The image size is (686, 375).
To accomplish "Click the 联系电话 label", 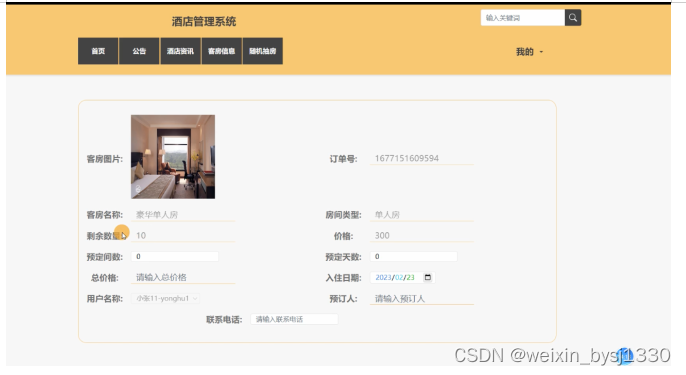I will point(224,320).
